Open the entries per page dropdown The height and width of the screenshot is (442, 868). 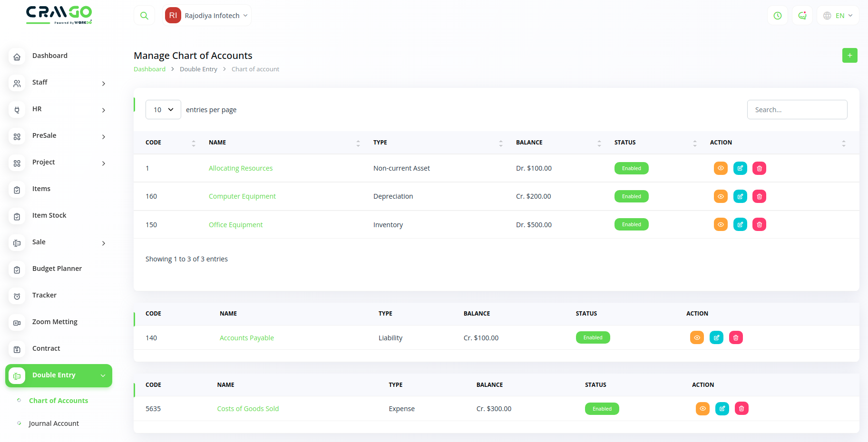[x=163, y=110]
